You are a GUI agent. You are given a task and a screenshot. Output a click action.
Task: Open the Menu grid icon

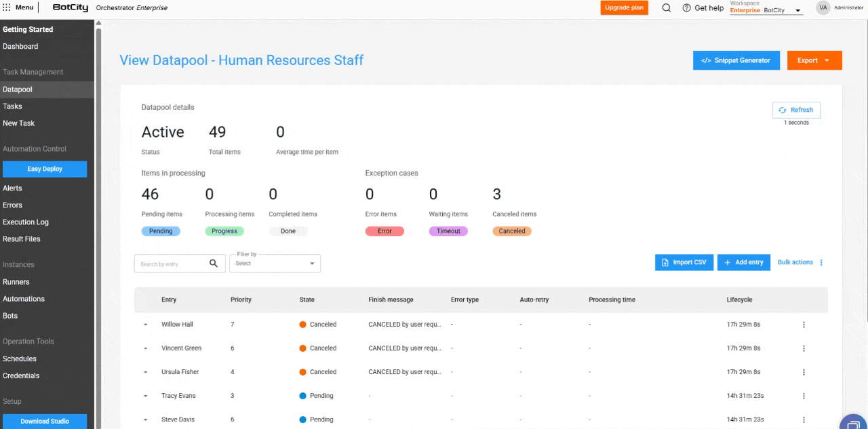point(7,7)
